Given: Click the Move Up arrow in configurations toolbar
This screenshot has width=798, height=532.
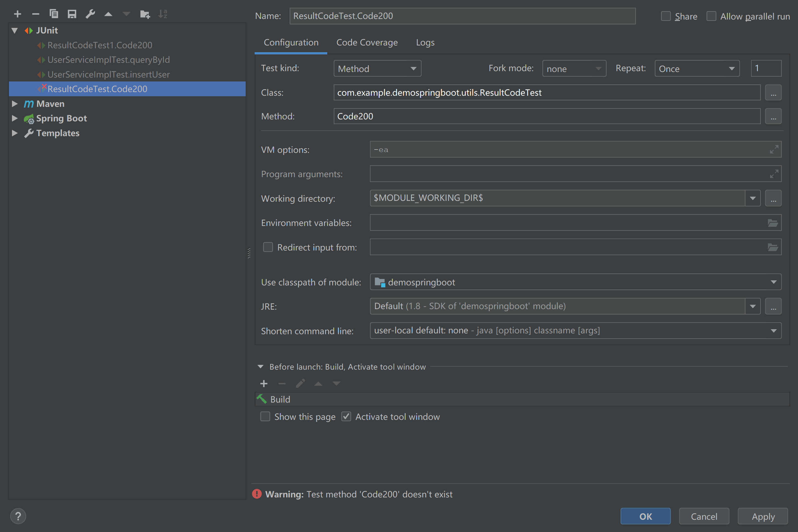Looking at the screenshot, I should click(108, 14).
